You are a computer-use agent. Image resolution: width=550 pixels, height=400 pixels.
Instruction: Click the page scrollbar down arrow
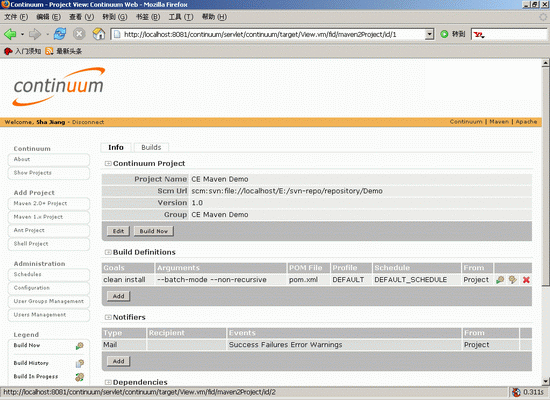coord(545,381)
